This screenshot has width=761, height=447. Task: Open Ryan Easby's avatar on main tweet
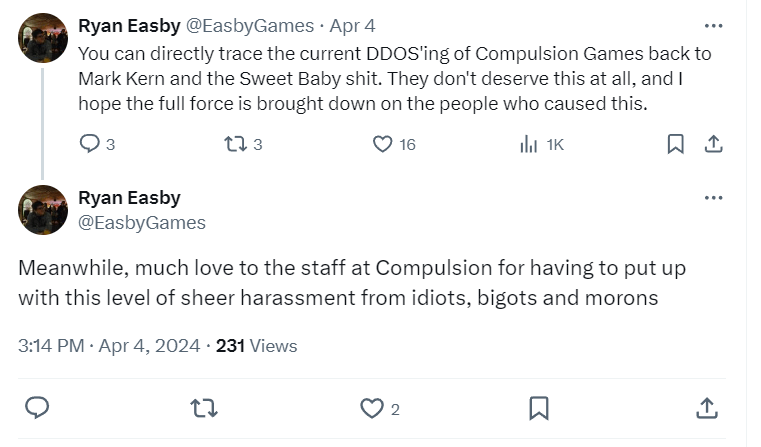click(43, 209)
